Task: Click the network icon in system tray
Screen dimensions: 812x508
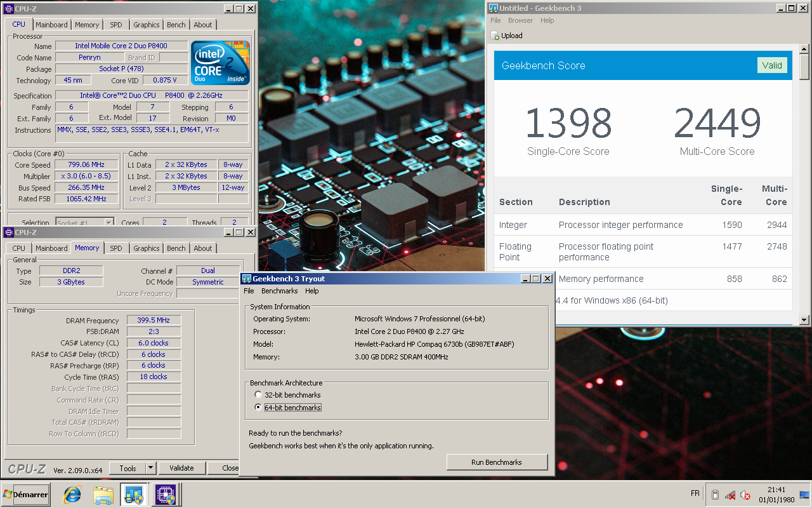Action: (730, 495)
